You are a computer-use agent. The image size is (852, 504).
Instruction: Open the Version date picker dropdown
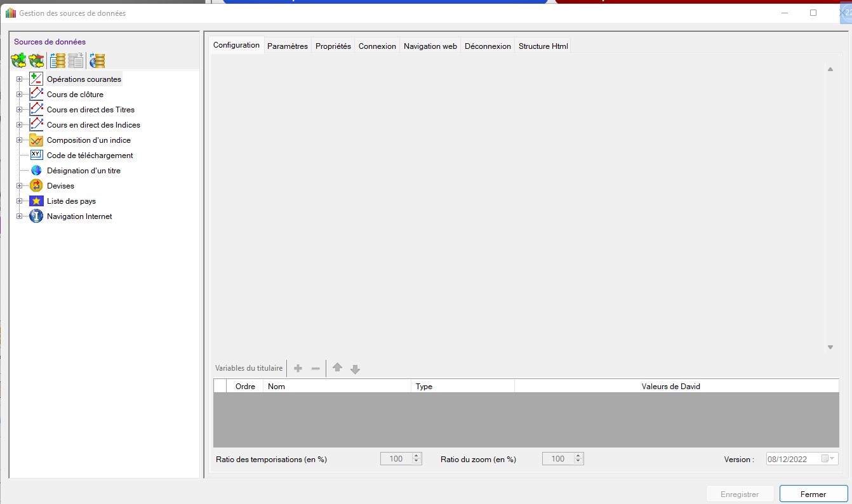click(x=831, y=459)
